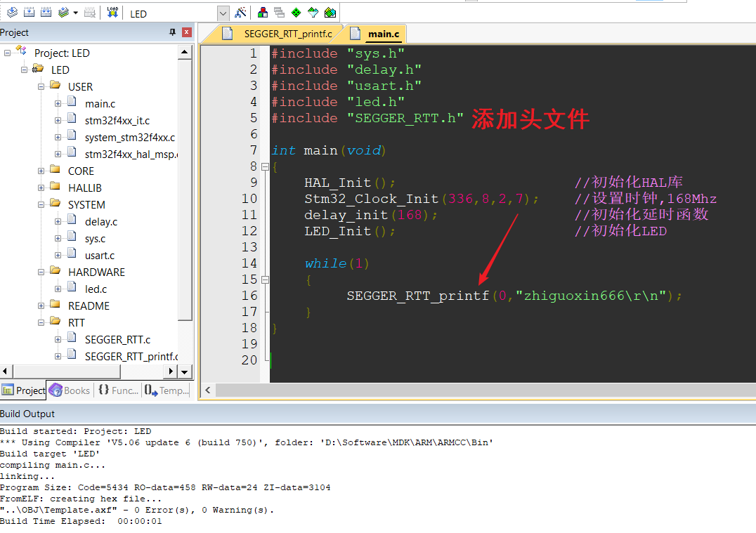Click the Batch build icon
Viewport: 756px width, 533px height.
coord(63,13)
